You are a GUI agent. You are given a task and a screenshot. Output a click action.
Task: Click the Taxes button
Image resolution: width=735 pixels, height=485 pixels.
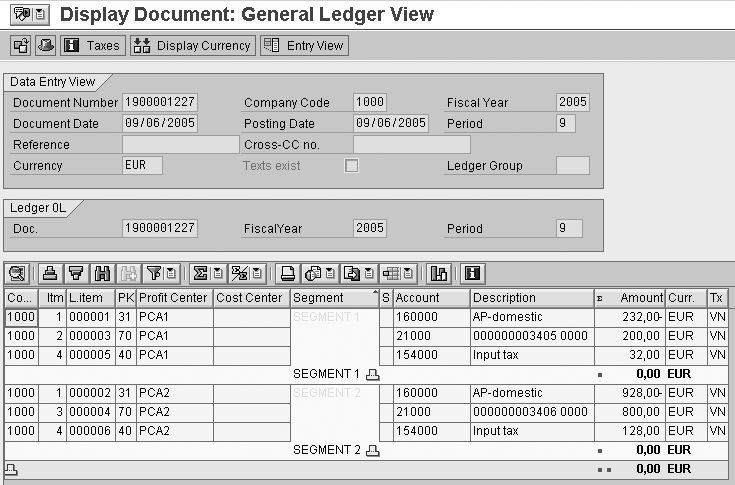(92, 45)
